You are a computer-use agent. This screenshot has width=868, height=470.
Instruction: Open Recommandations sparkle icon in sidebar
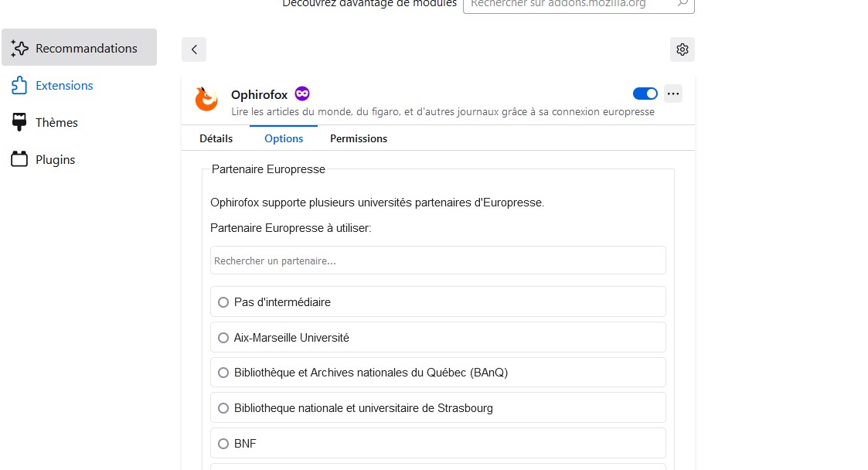click(x=20, y=48)
